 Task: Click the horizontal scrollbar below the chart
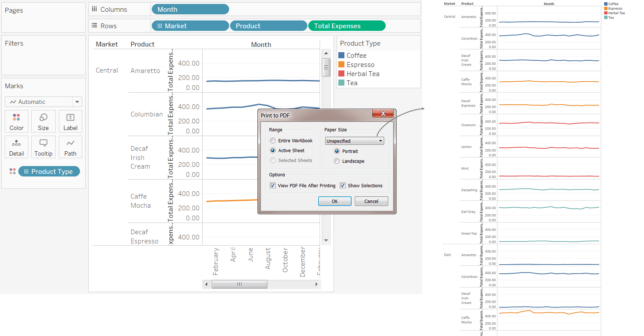coord(240,284)
